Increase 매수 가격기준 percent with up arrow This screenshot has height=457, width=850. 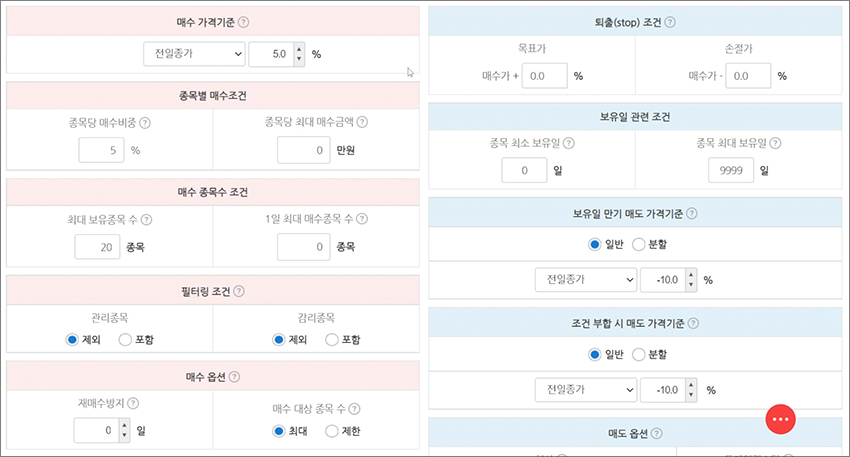point(299,49)
